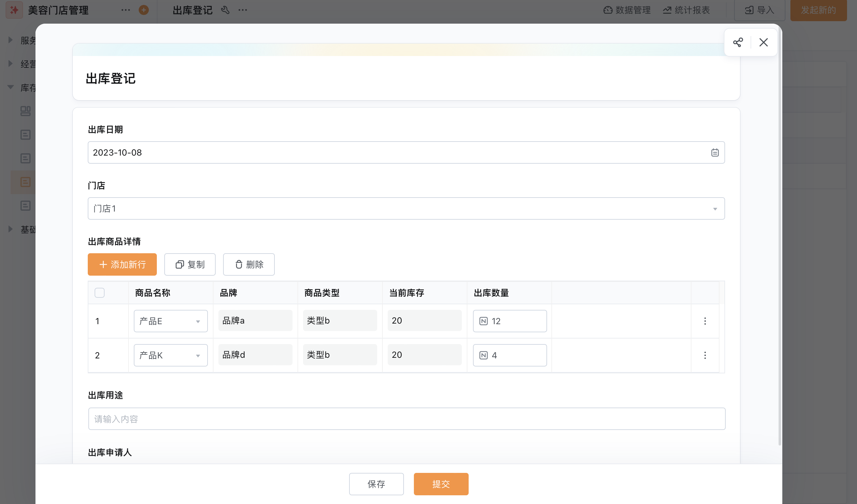Click the 出库数量 field with value 4
Image resolution: width=857 pixels, height=504 pixels.
510,355
